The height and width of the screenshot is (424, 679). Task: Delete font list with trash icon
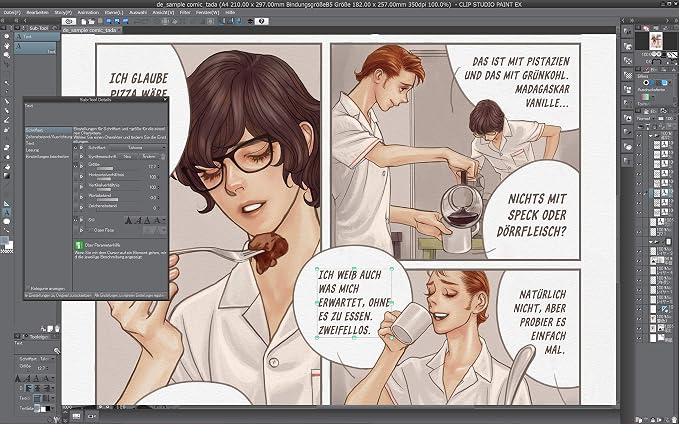162,156
